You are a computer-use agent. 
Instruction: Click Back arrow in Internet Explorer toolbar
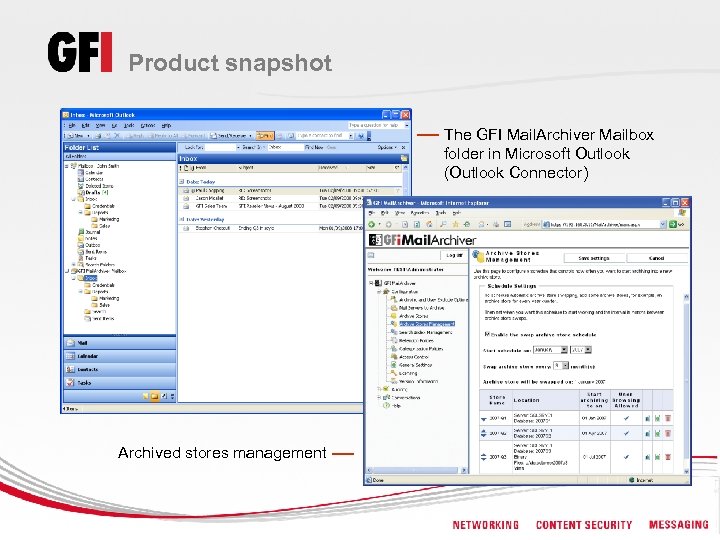click(x=371, y=225)
